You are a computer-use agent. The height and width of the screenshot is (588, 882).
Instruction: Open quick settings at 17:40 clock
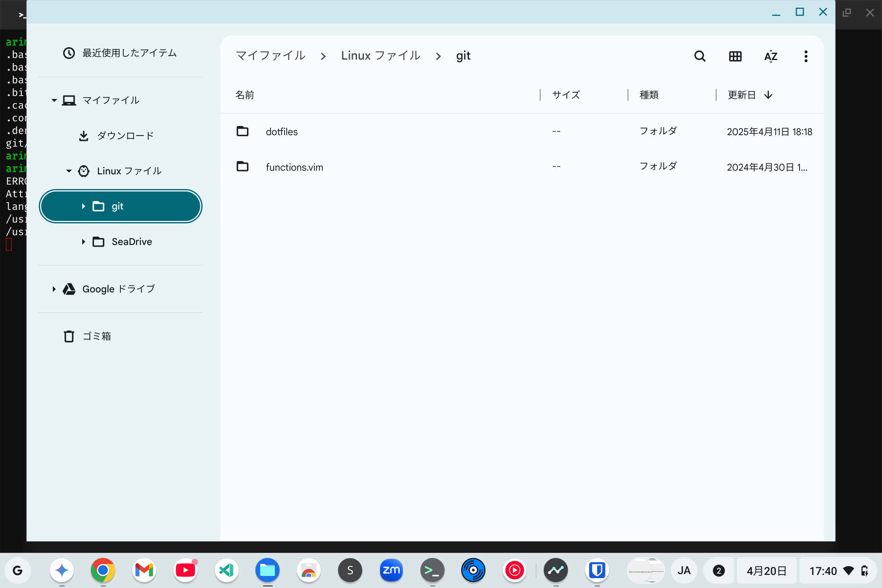pyautogui.click(x=838, y=570)
